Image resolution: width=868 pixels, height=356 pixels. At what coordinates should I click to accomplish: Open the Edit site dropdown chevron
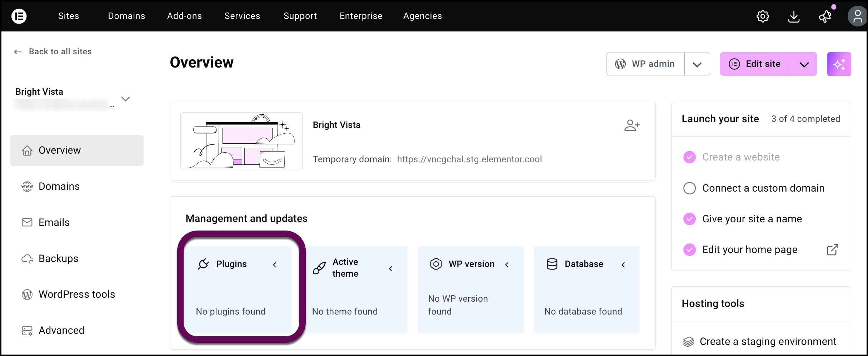coord(804,64)
